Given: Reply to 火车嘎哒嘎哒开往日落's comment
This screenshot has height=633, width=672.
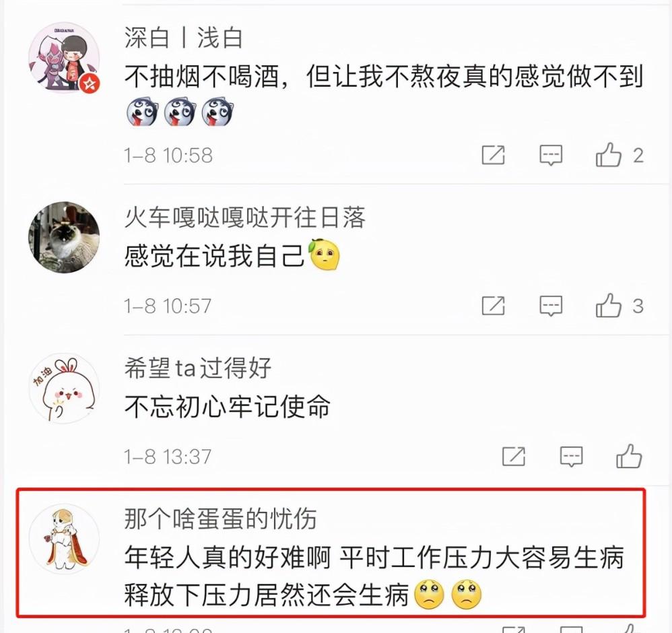Looking at the screenshot, I should pyautogui.click(x=551, y=306).
